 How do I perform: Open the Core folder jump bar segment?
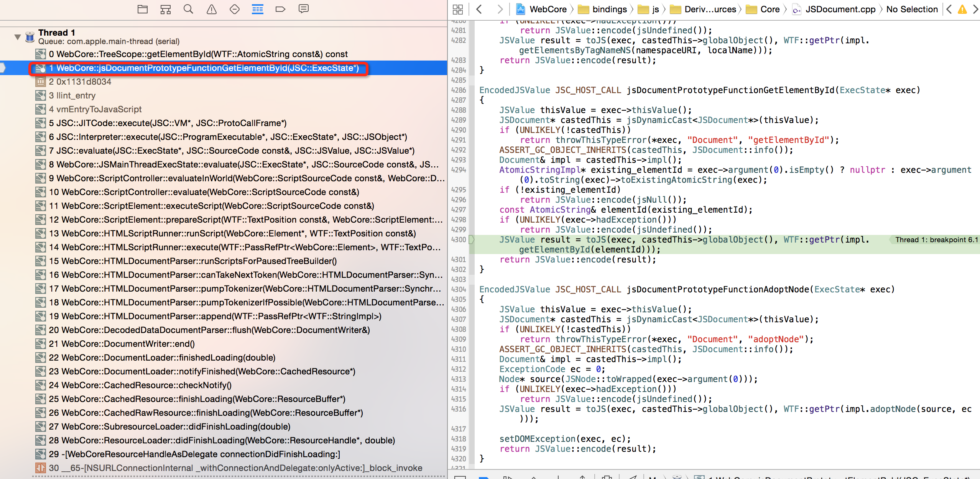(x=763, y=9)
